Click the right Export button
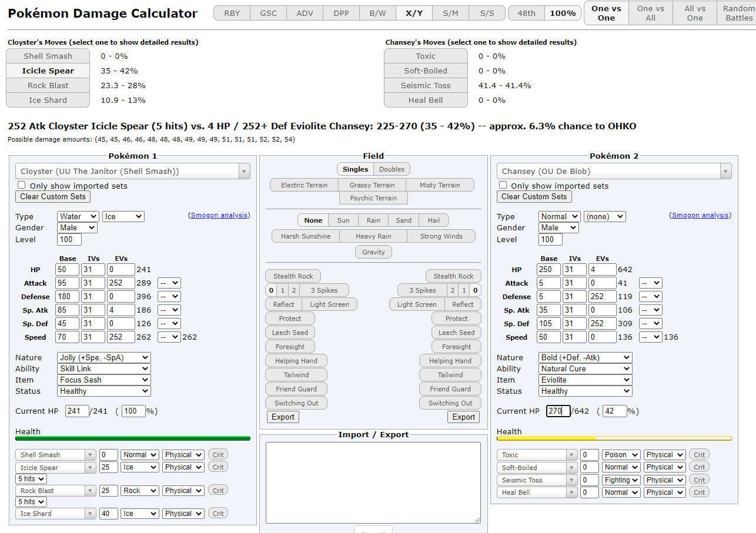Image resolution: width=756 pixels, height=533 pixels. [464, 417]
